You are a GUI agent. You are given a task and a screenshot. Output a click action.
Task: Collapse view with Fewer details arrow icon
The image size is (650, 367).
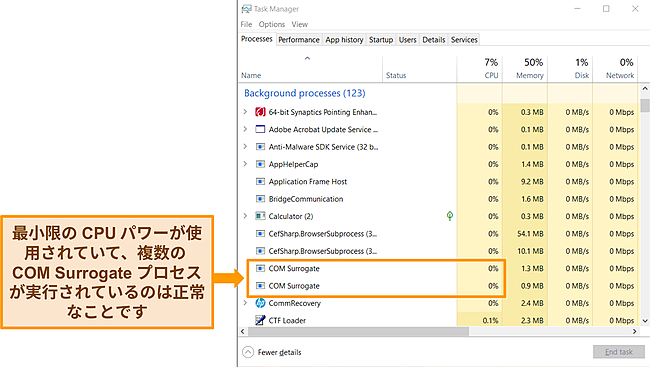pos(248,352)
